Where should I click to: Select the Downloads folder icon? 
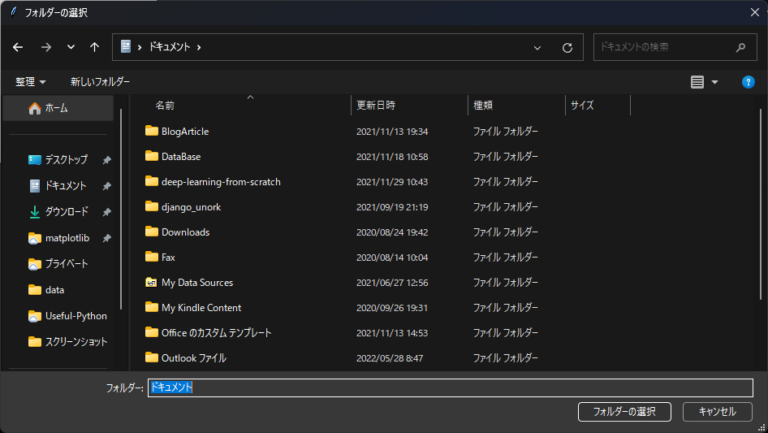point(151,232)
